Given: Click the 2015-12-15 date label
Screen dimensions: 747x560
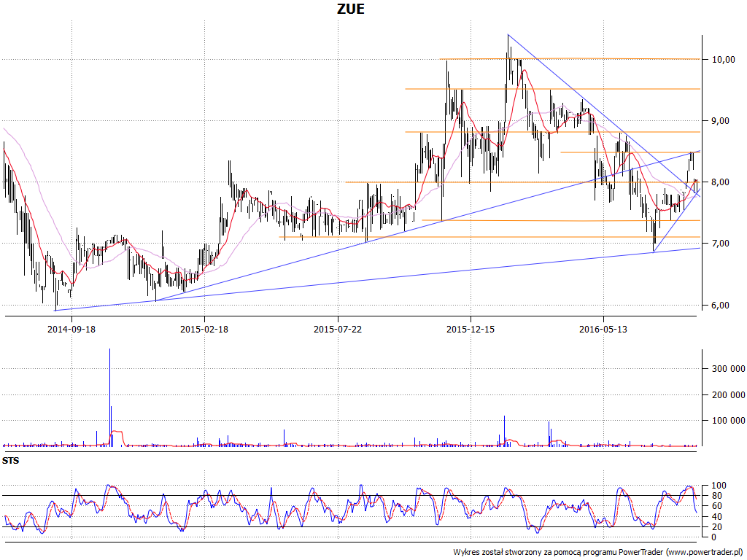Looking at the screenshot, I should (471, 329).
